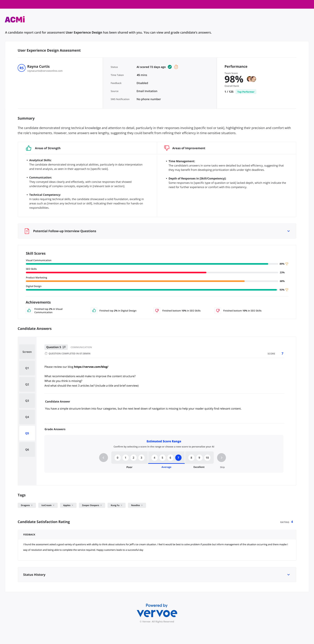Click the stopwatch icon by question completed time
The image size is (314, 644).
pos(46,353)
